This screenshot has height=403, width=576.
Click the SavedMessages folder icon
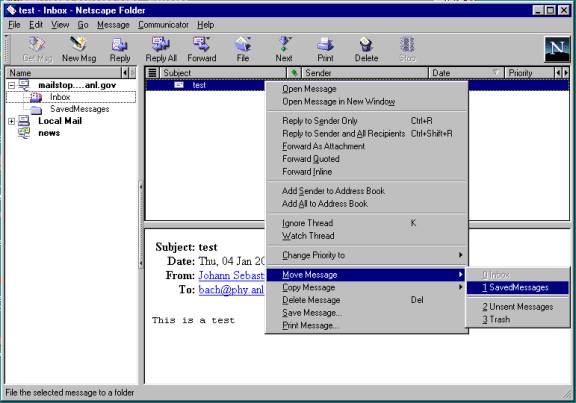(36, 109)
